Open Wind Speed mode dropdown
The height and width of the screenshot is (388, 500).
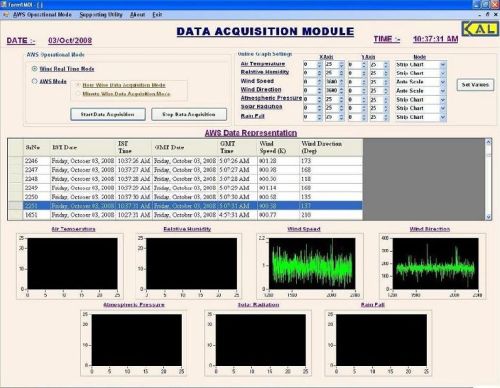click(x=443, y=82)
